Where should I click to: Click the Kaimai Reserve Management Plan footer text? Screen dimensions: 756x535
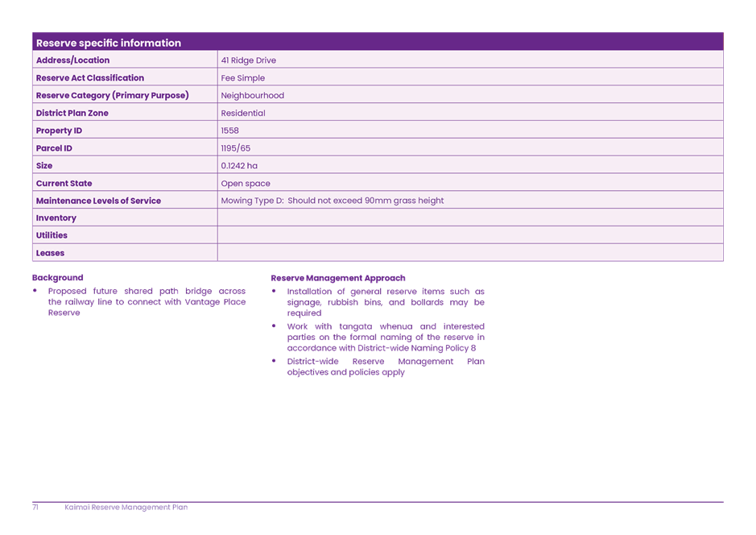[126, 508]
